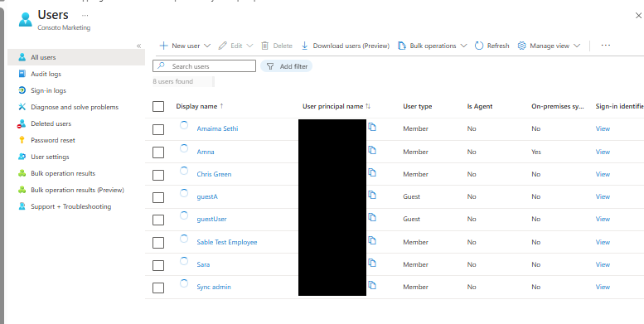
Task: Tick the select-all users checkbox
Action: [x=158, y=107]
